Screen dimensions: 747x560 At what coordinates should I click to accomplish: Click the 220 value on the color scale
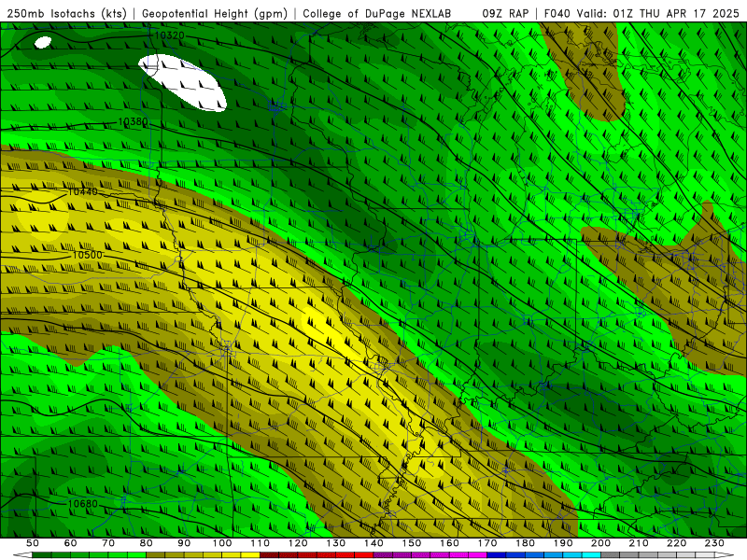point(676,543)
